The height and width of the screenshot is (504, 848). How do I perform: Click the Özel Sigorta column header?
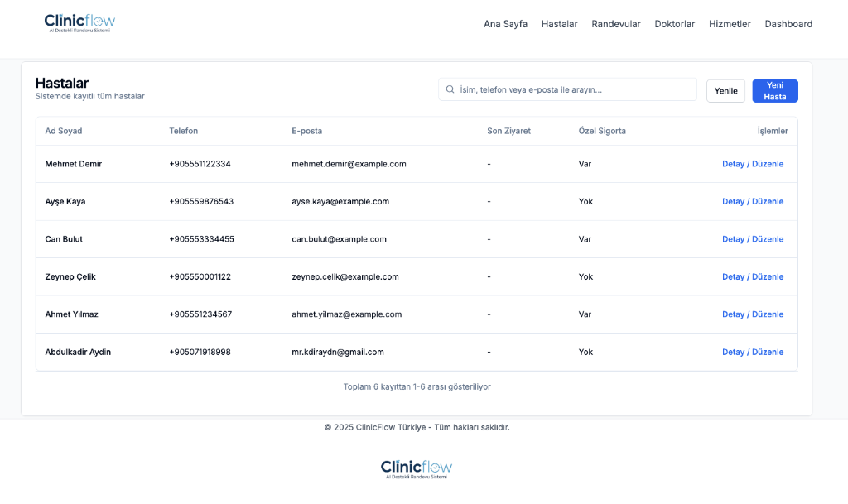pyautogui.click(x=602, y=131)
